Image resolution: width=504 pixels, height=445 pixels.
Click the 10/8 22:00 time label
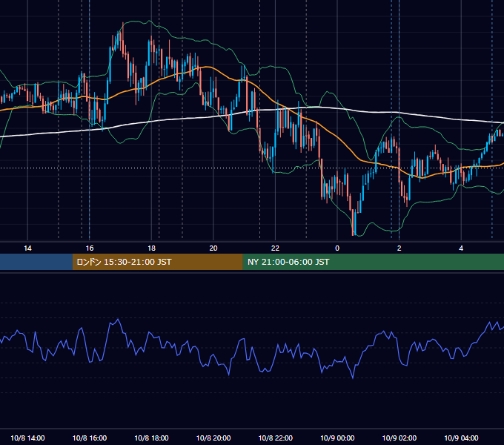pyautogui.click(x=276, y=438)
